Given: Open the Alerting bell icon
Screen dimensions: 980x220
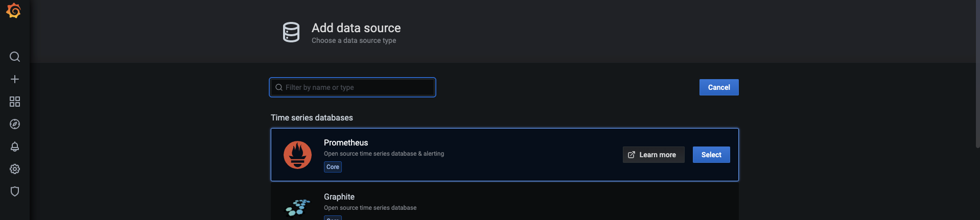Looking at the screenshot, I should [15, 146].
